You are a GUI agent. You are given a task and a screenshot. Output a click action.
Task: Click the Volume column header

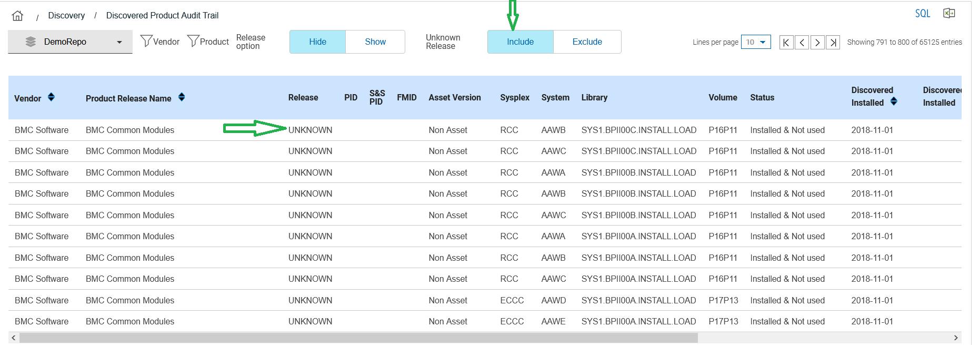coord(723,98)
